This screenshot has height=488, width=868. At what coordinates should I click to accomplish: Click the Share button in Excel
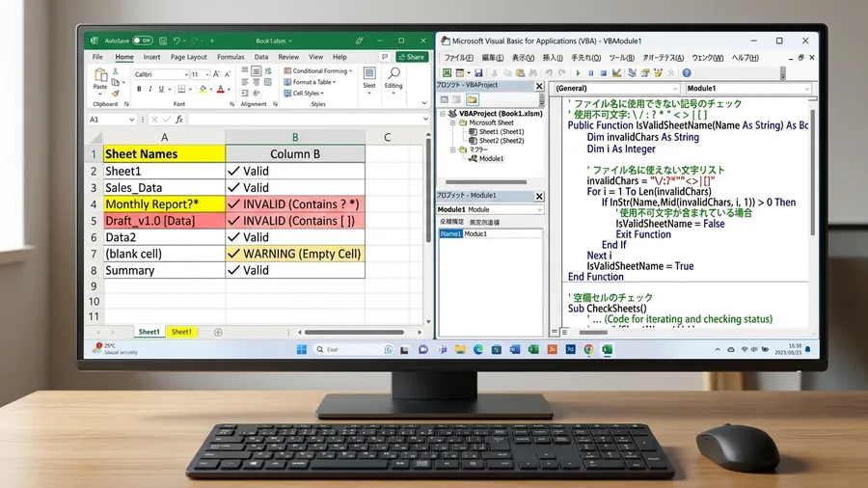pos(412,57)
